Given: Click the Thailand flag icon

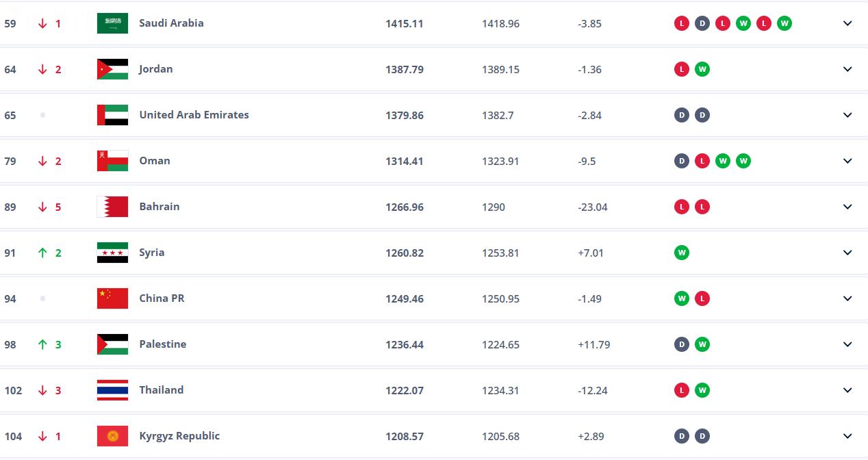Looking at the screenshot, I should click(x=112, y=390).
